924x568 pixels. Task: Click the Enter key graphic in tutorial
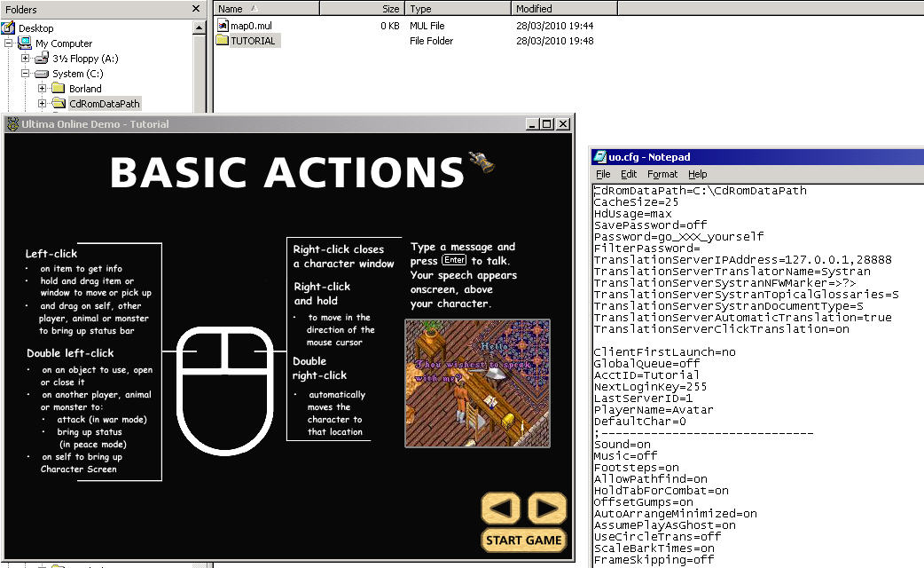[454, 260]
